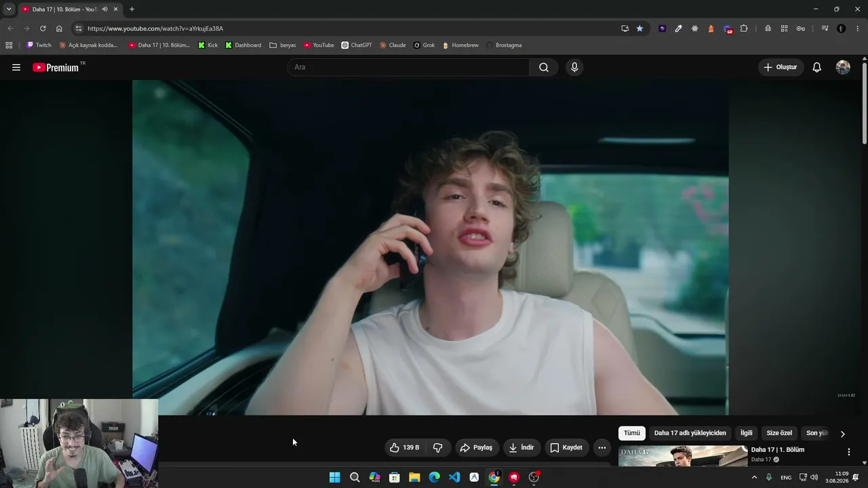
Task: Open the bookmarks apps grid icon
Action: (9, 45)
